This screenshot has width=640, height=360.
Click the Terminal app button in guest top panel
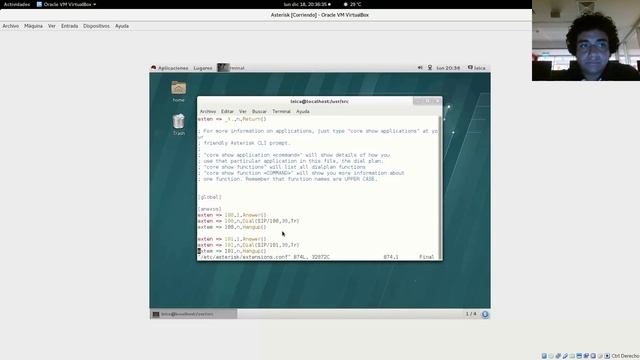[231, 68]
